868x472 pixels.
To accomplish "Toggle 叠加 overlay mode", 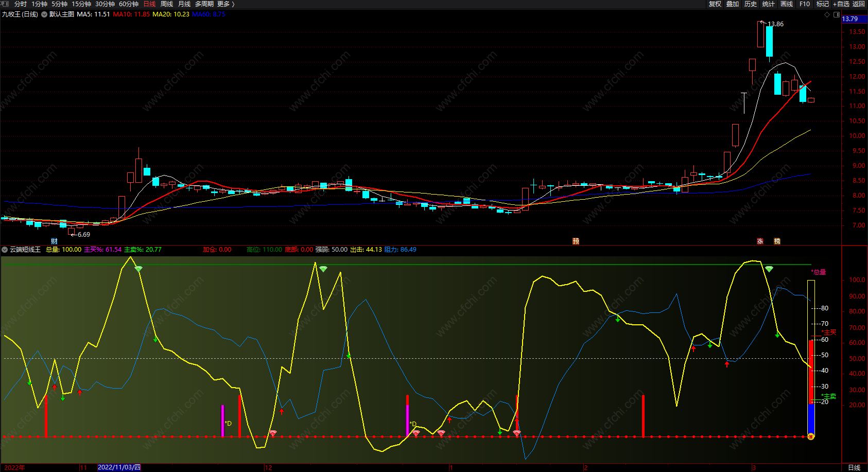I will [x=733, y=4].
